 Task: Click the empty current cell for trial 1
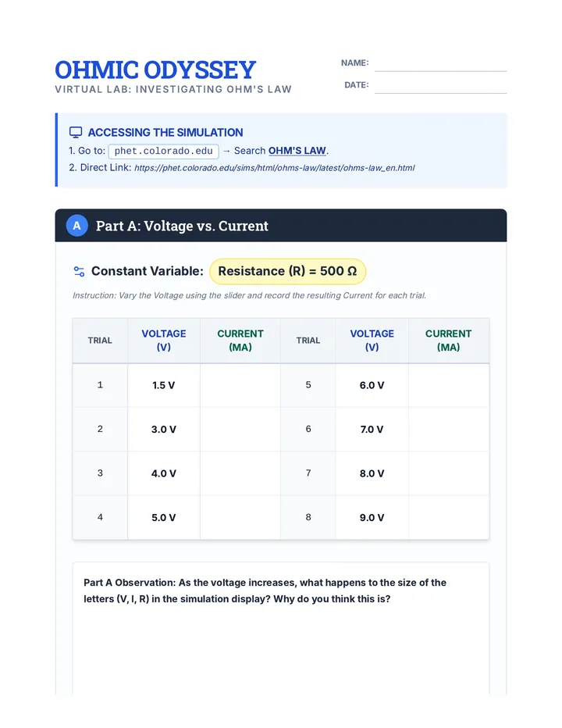240,385
